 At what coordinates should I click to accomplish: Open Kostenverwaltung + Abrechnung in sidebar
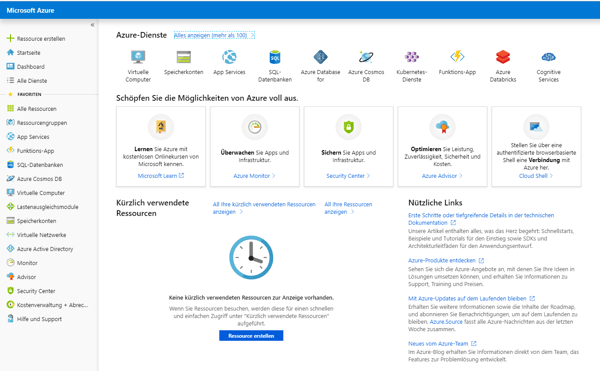point(52,305)
